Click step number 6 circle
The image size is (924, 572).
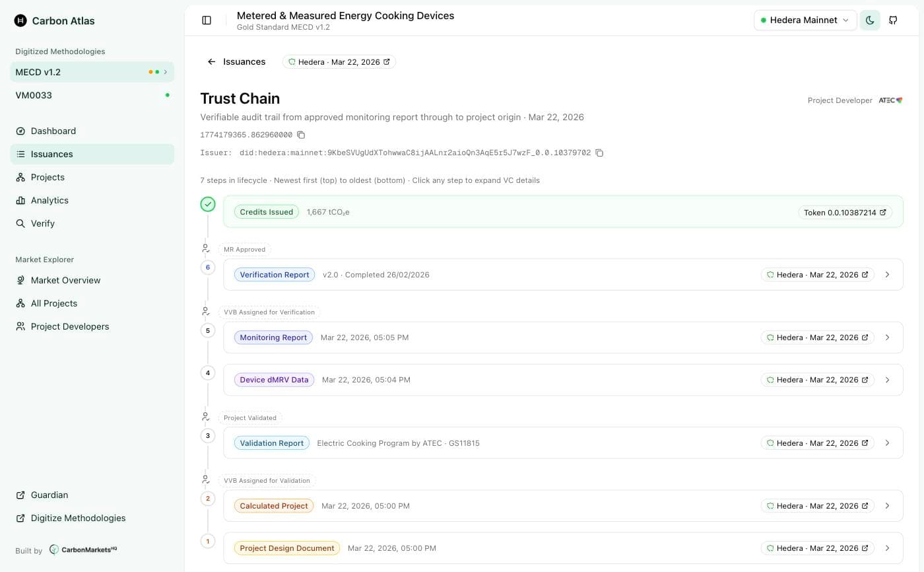click(x=208, y=268)
